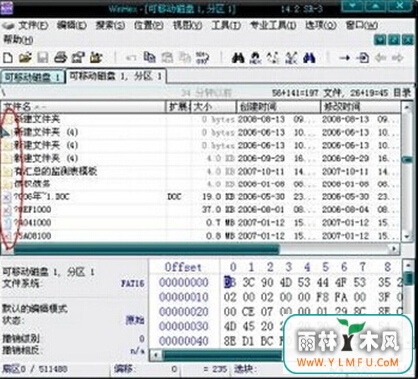Click offset 00000030 in the hex view

pyautogui.click(x=184, y=326)
